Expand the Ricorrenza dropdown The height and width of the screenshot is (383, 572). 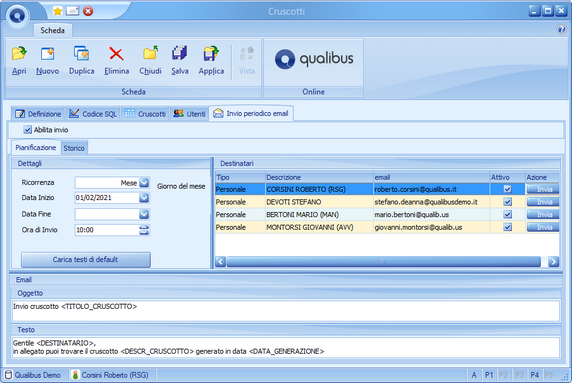pos(144,182)
